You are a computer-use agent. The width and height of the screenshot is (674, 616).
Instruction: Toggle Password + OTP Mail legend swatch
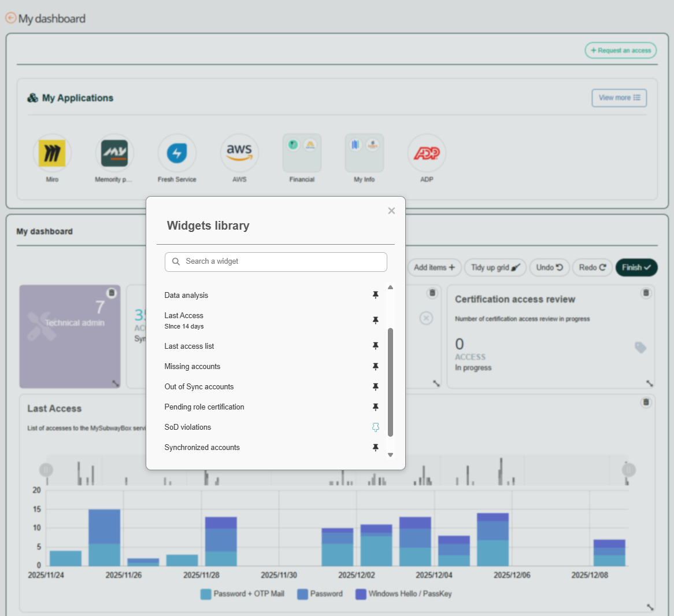tap(206, 594)
